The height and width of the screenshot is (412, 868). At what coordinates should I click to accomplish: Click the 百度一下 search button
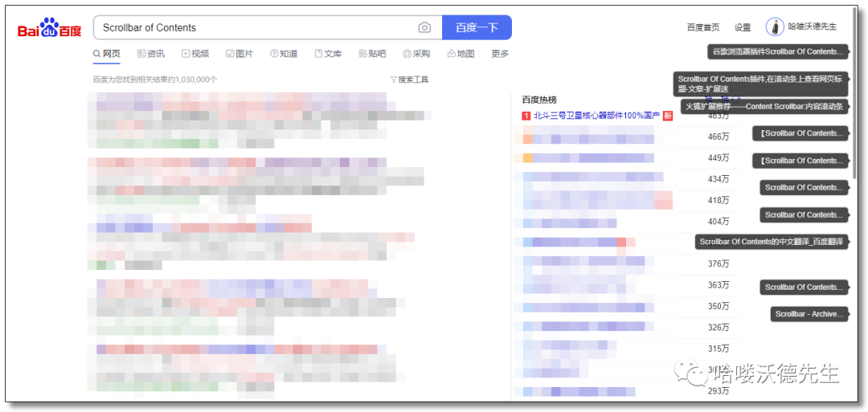pos(477,27)
